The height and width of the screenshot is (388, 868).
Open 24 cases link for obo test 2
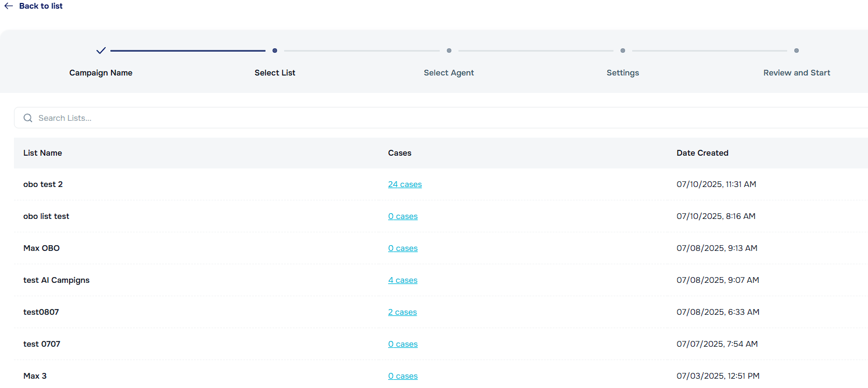coord(405,184)
